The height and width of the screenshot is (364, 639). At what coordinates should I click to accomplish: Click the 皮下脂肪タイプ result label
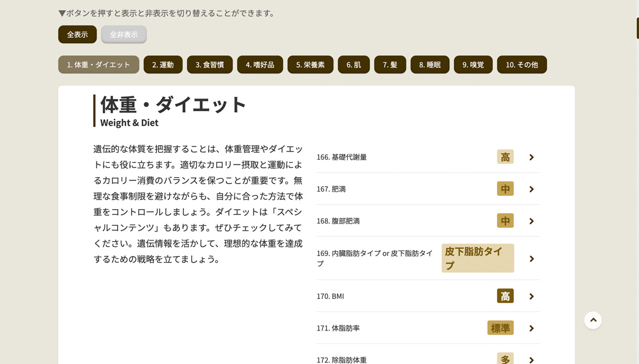coord(477,258)
